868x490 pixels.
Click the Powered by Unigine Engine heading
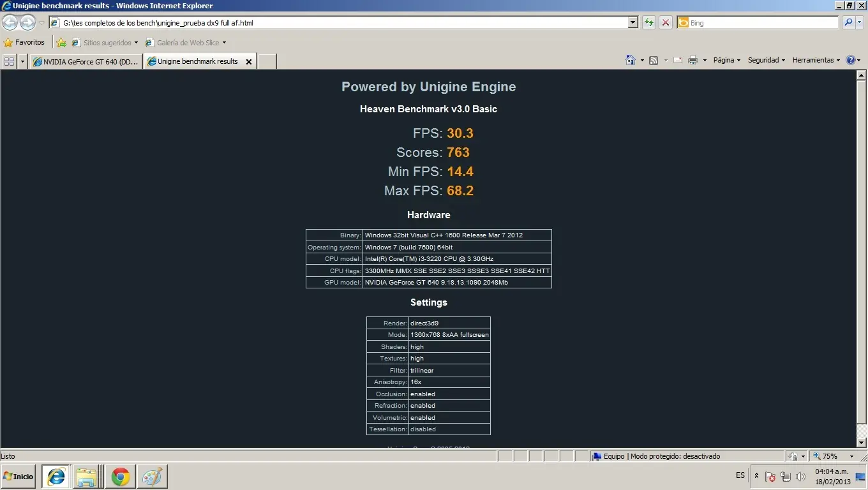pyautogui.click(x=429, y=87)
